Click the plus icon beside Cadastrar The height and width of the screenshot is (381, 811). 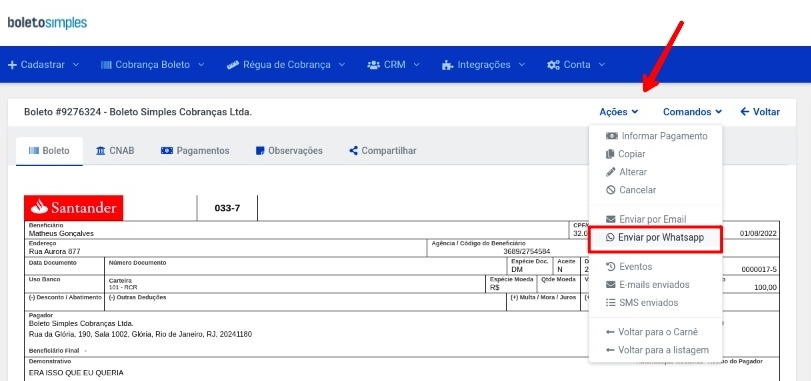click(x=12, y=65)
